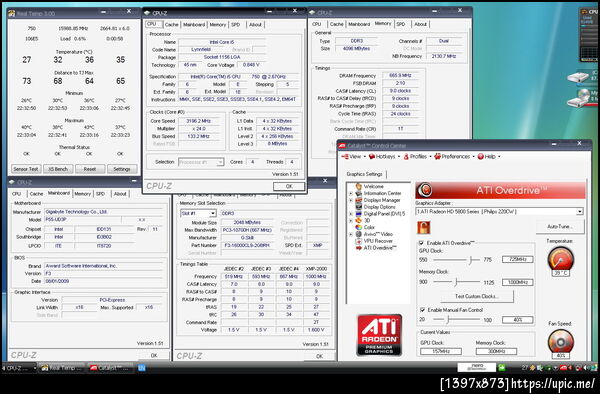Open Help menu in Catalyst Control Center
600x394 pixels.
point(489,156)
